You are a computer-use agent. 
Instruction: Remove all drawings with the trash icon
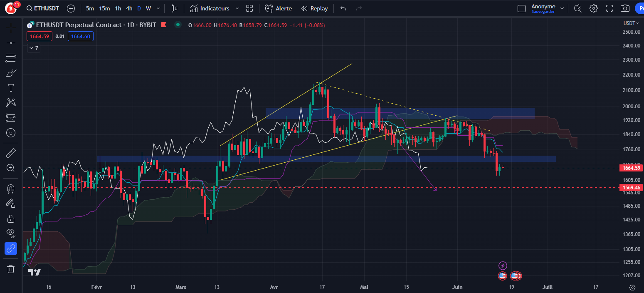[x=10, y=269]
